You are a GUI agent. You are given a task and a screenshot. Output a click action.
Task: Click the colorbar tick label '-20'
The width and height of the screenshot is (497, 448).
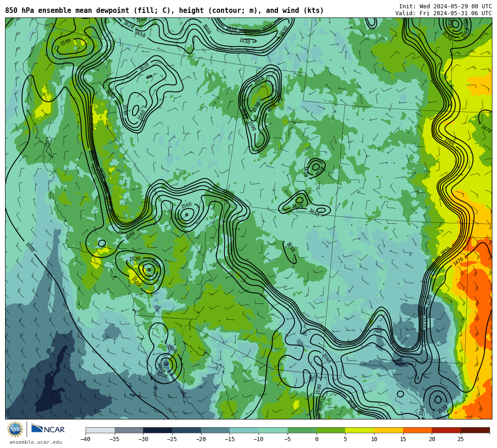pos(201,439)
